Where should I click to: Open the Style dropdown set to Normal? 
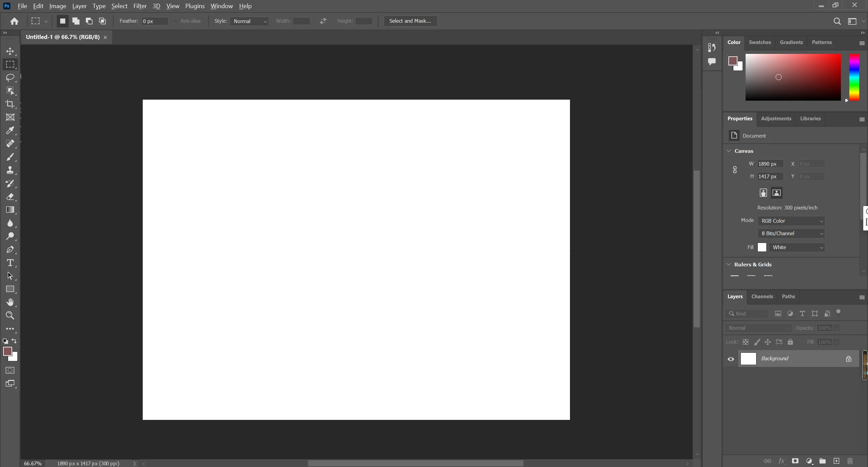pos(250,21)
